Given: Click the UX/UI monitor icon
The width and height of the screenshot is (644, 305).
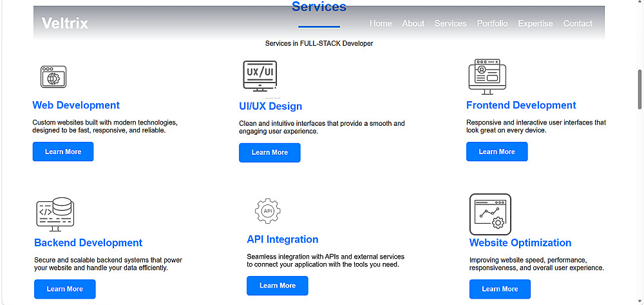Looking at the screenshot, I should point(260,76).
